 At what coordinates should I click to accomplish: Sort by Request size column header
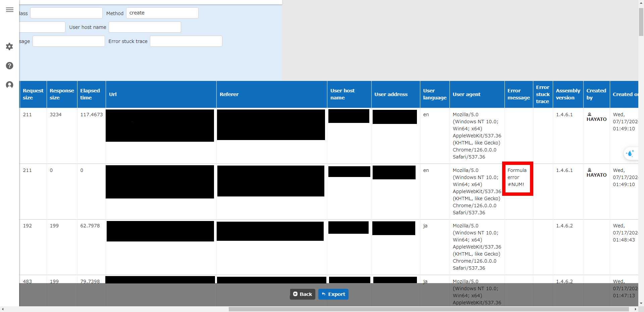(33, 94)
